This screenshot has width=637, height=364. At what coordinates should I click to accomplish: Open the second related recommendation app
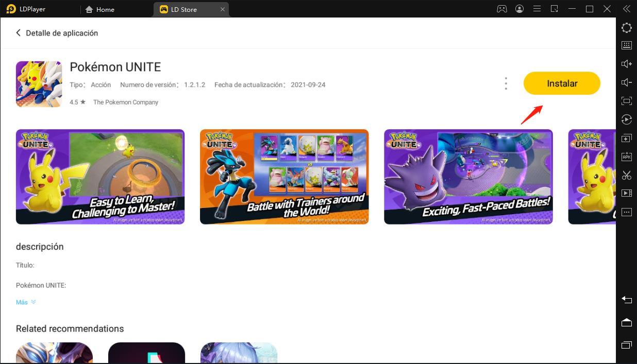click(x=146, y=353)
